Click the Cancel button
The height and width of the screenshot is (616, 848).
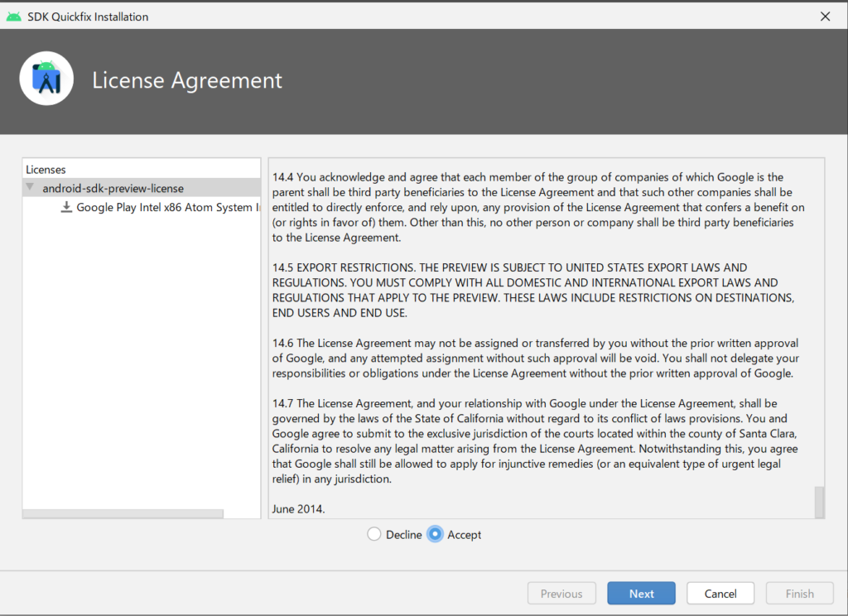pos(720,594)
